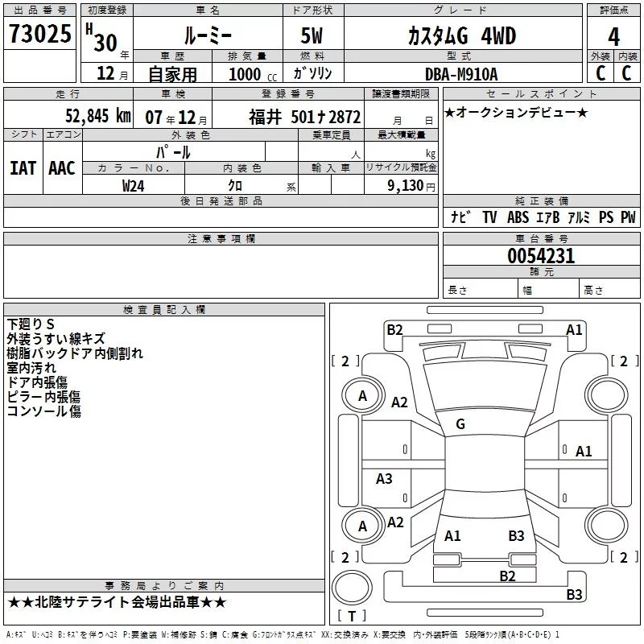Click the note コンソール傷
This screenshot has width=644, height=644.
click(44, 411)
